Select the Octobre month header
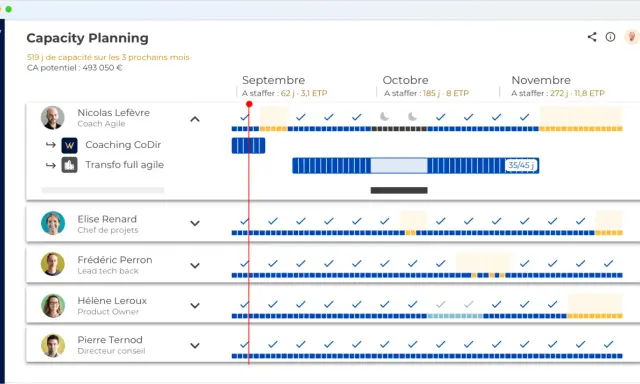Screen dimensions: 640x384 (x=405, y=80)
